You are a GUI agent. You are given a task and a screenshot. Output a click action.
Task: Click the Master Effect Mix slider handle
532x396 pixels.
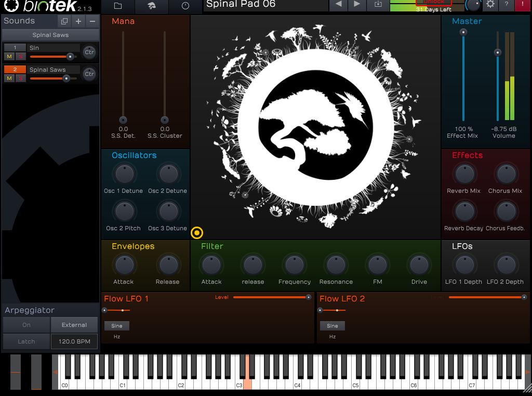pos(463,32)
